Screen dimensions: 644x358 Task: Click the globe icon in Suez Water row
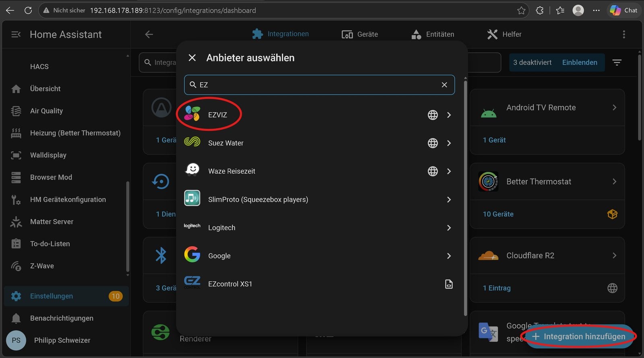pos(433,143)
